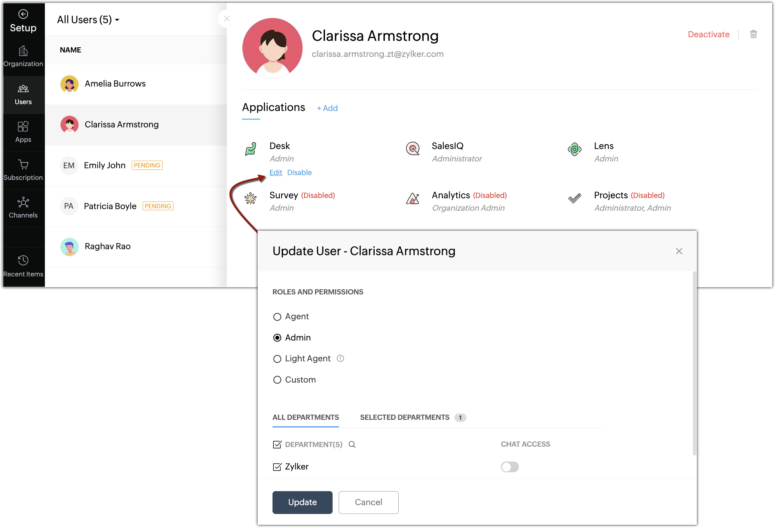Click the Deactivate link

click(x=708, y=34)
